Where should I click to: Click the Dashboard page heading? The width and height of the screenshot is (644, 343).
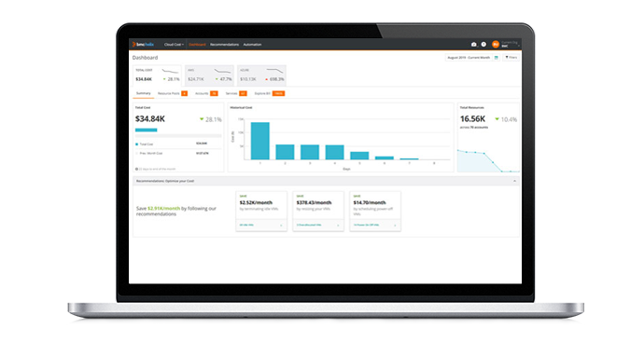[145, 58]
